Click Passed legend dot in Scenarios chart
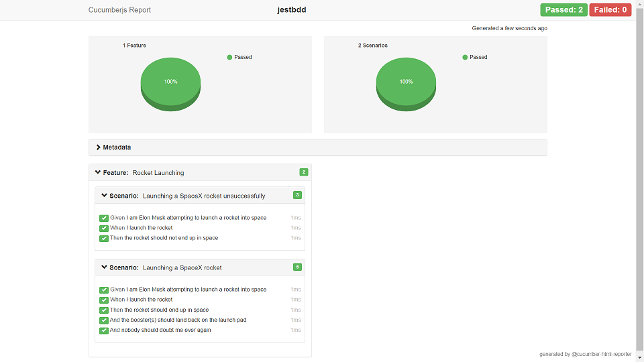Screen dimensions: 644x362 click(465, 58)
